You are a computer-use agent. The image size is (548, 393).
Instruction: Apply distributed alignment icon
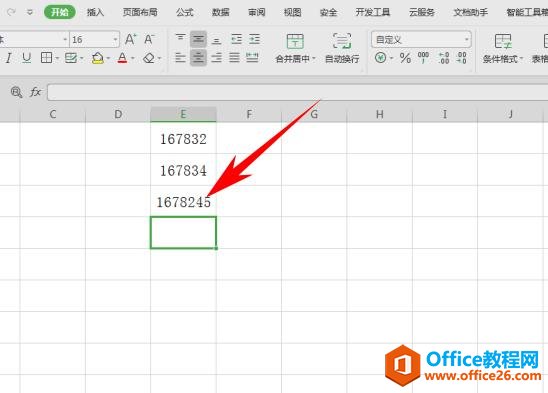(x=252, y=57)
